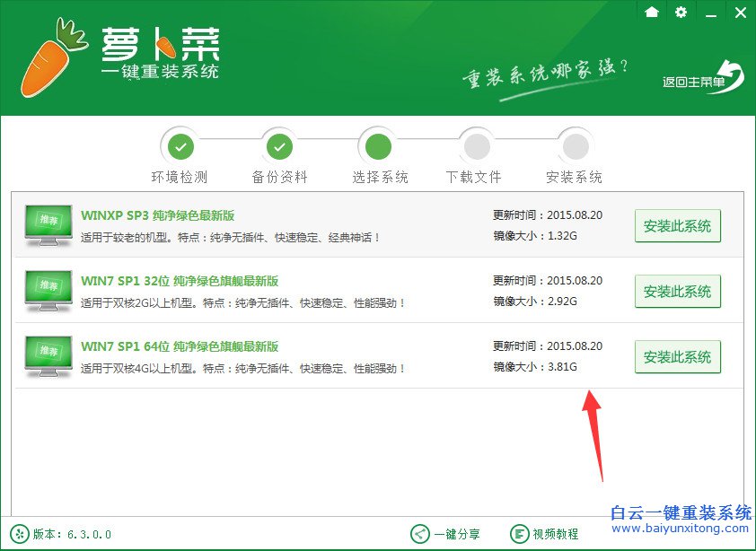Switch to the 下载文件 step

(x=476, y=144)
